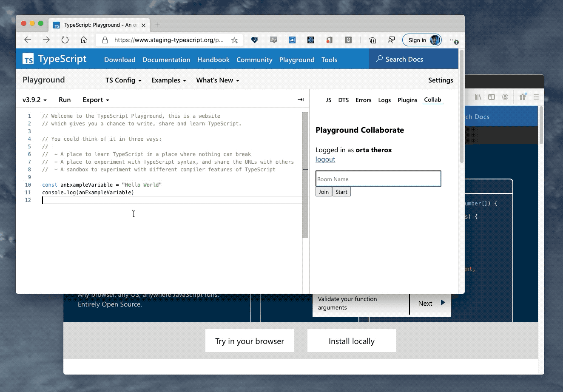Open the Logs tab

point(384,100)
